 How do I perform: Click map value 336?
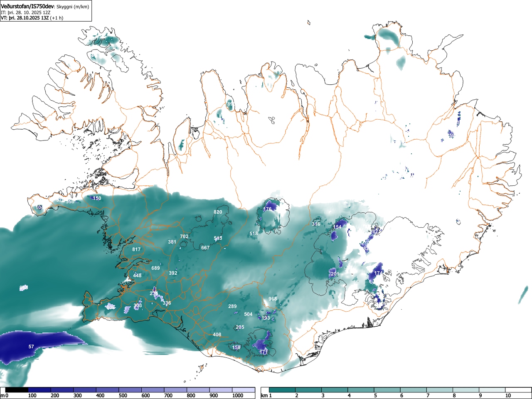pos(167,303)
